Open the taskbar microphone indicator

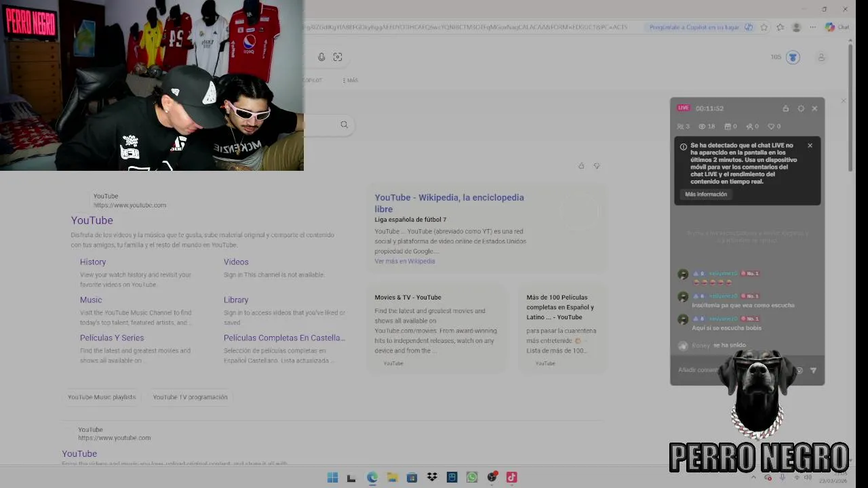tap(782, 477)
